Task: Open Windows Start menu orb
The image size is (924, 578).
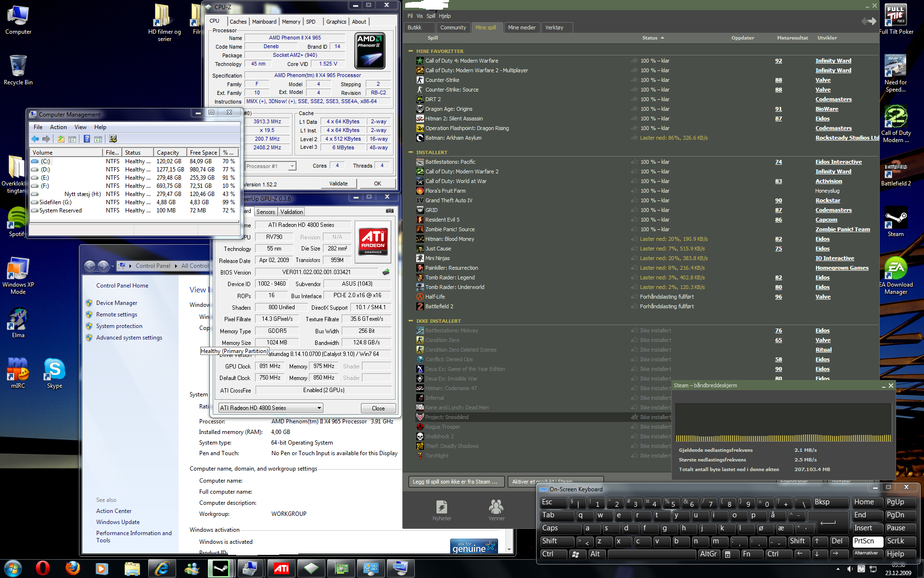Action: tap(13, 568)
